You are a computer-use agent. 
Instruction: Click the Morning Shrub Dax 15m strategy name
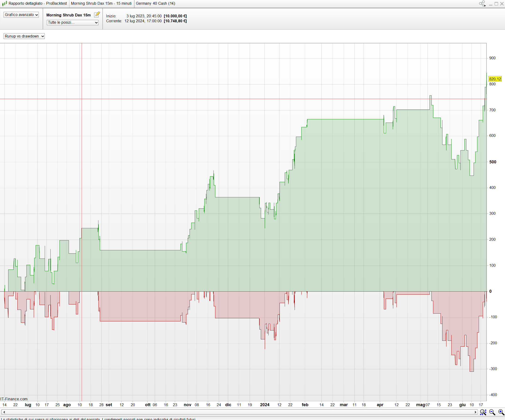[x=68, y=15]
